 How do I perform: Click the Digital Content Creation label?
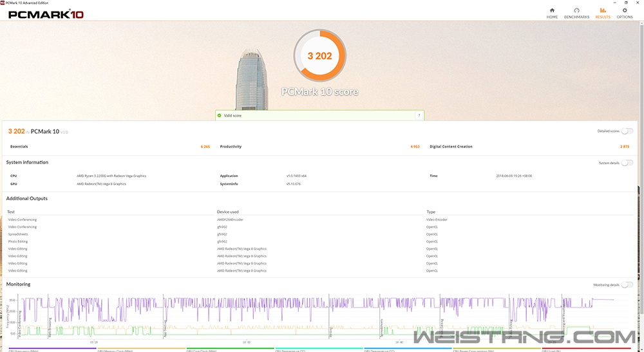pyautogui.click(x=451, y=147)
